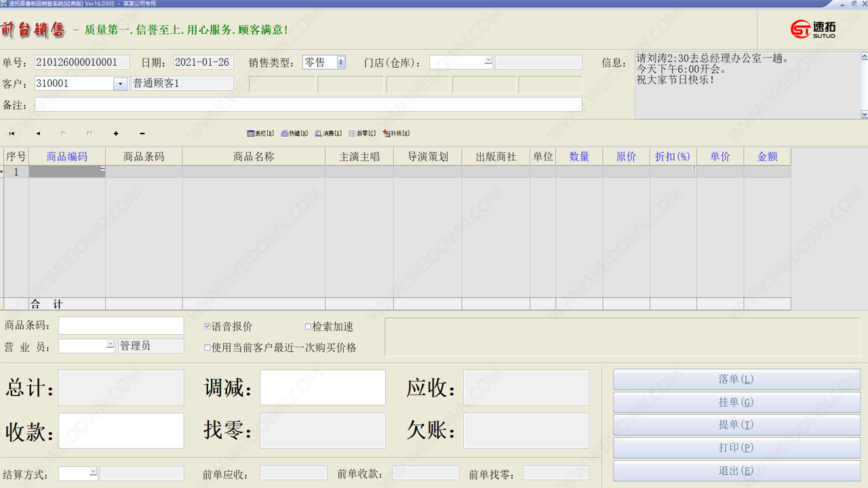Click the 数量 column header
The image size is (868, 488).
(579, 157)
